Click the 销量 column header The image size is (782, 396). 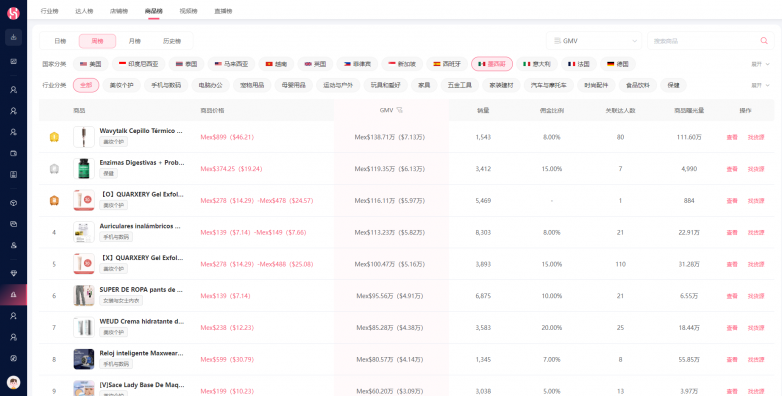[x=483, y=110]
